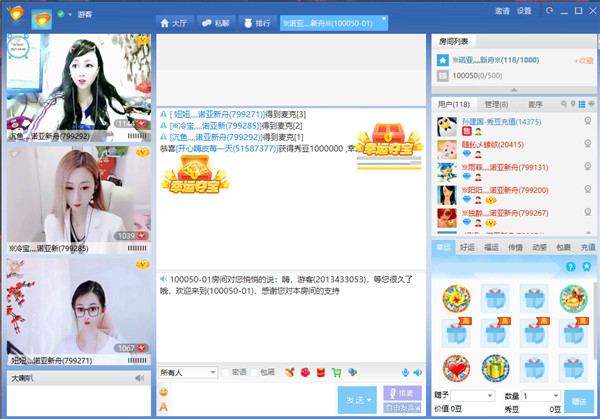Collapse the room list panel arrow
Screen dimensions: 600x419
coord(514,90)
